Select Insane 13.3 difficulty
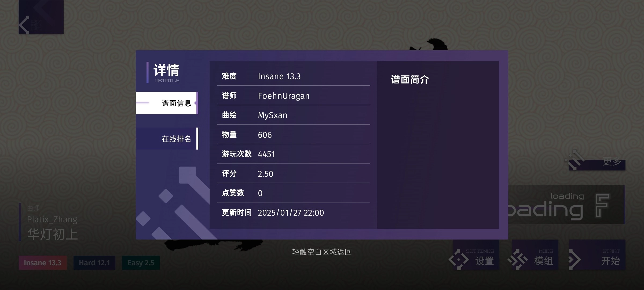The height and width of the screenshot is (290, 644). pyautogui.click(x=43, y=263)
